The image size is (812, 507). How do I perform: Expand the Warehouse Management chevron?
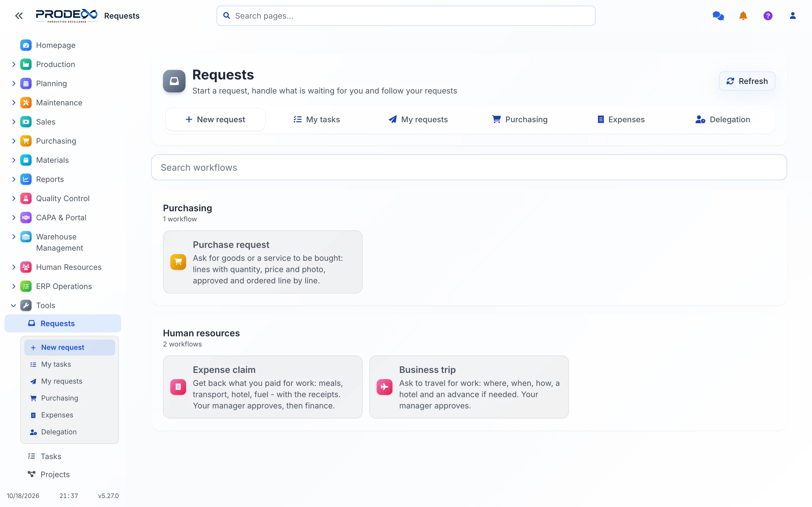14,237
